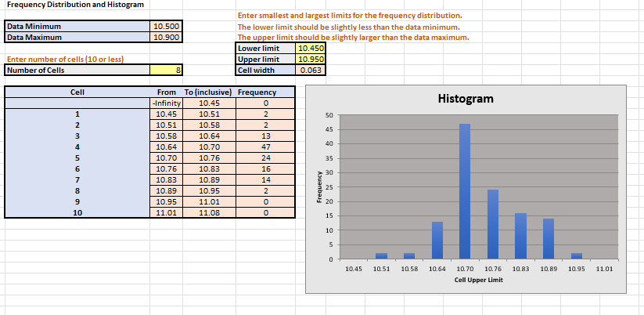Click cell number 4 in Cell column
Image resolution: width=644 pixels, height=315 pixels.
[77, 147]
